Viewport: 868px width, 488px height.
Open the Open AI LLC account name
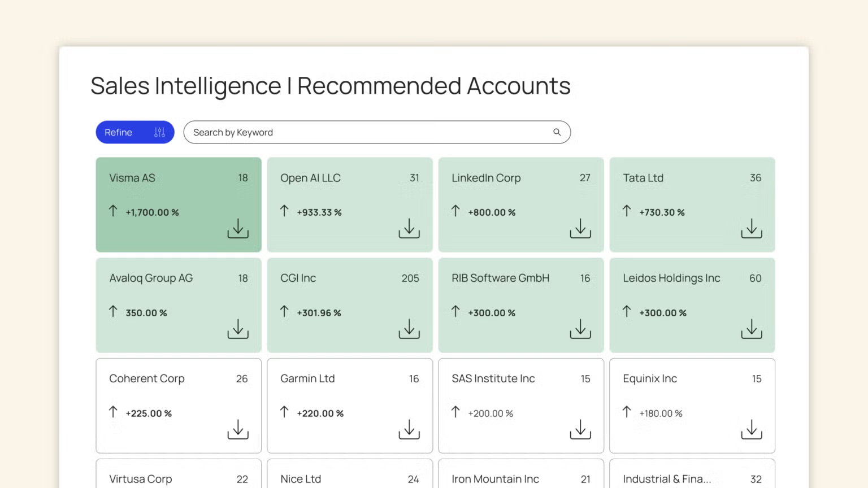click(310, 178)
